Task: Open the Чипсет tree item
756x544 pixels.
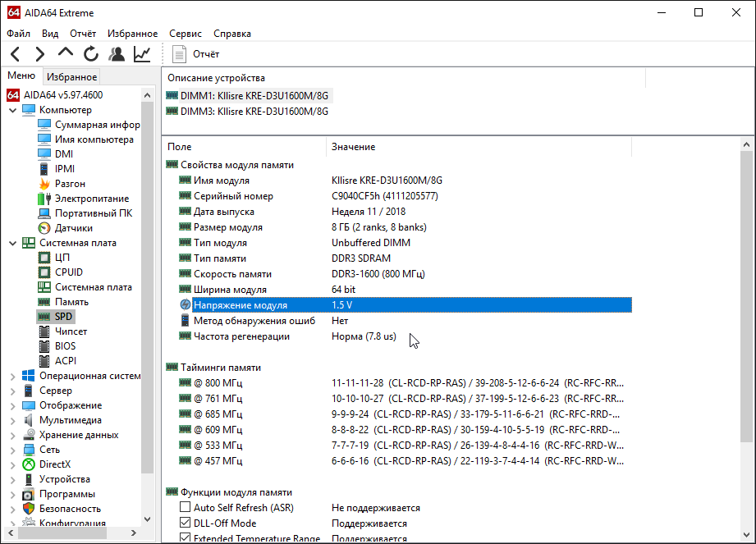Action: 71,331
